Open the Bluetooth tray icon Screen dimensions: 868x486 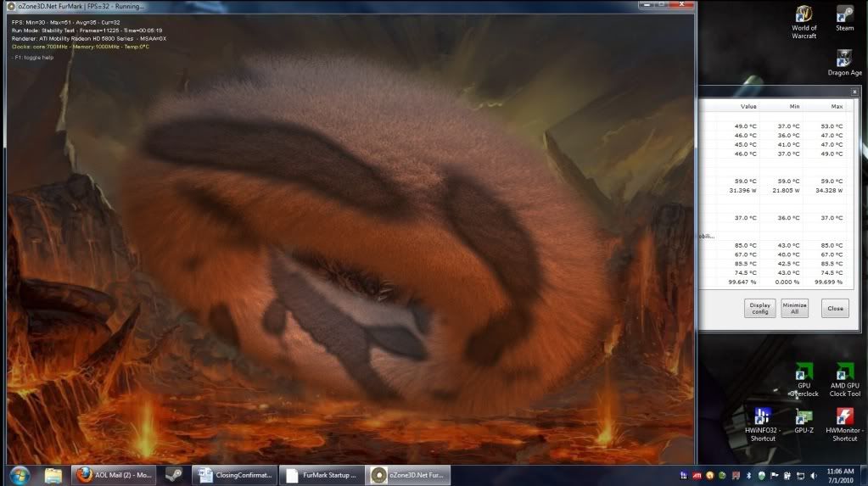(748, 476)
